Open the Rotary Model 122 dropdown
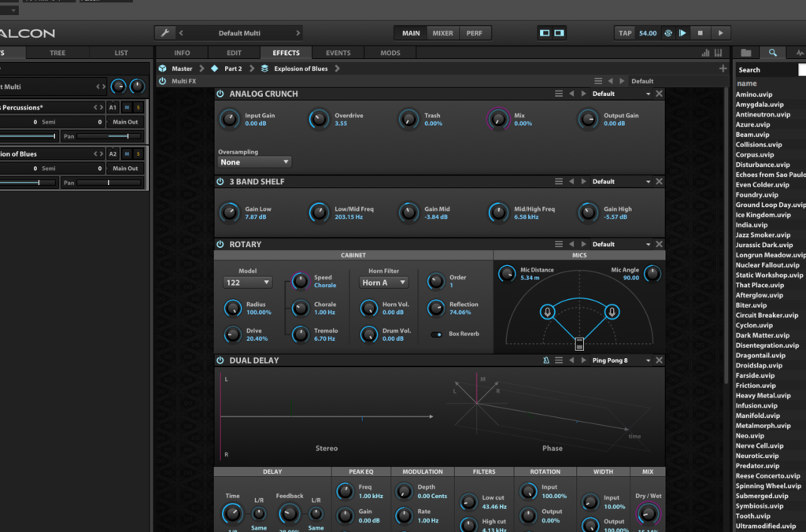This screenshot has height=532, width=806. click(247, 283)
